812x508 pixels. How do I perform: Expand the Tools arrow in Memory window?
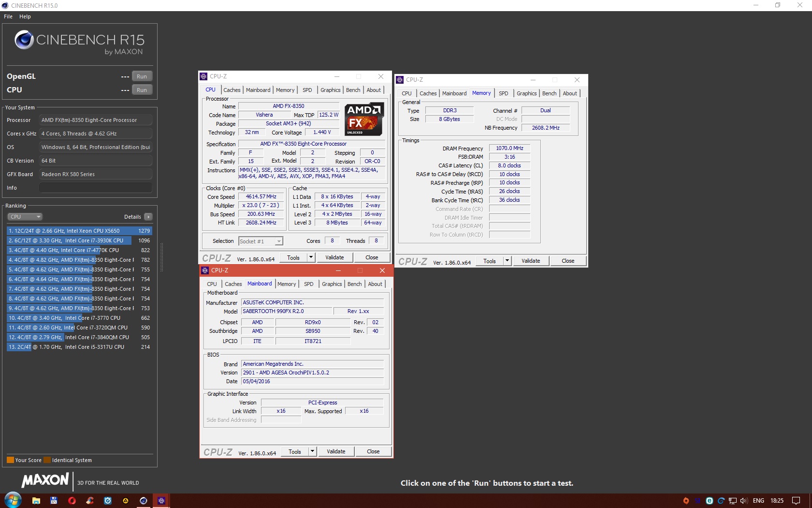pyautogui.click(x=507, y=261)
